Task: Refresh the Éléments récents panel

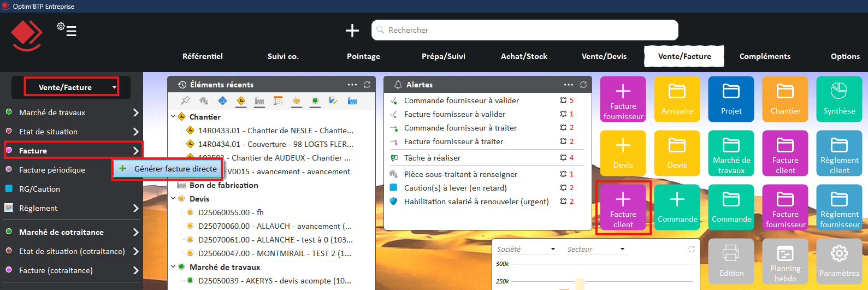Action: click(x=367, y=85)
